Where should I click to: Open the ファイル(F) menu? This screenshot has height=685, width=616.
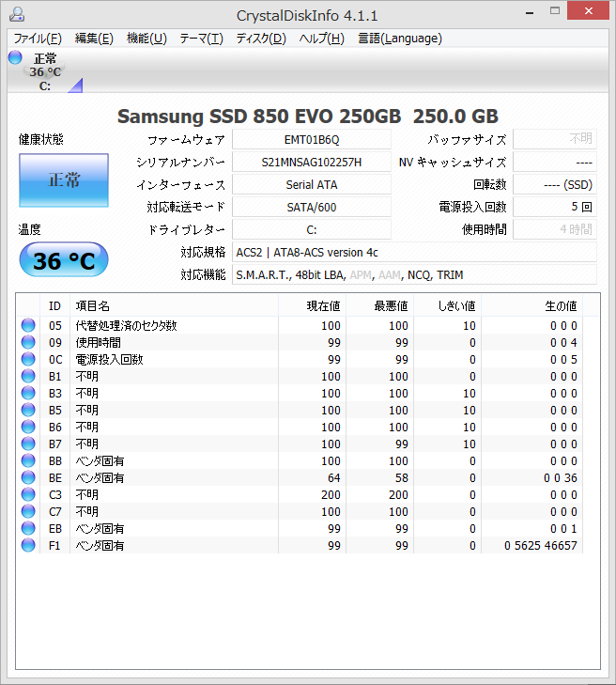[38, 39]
